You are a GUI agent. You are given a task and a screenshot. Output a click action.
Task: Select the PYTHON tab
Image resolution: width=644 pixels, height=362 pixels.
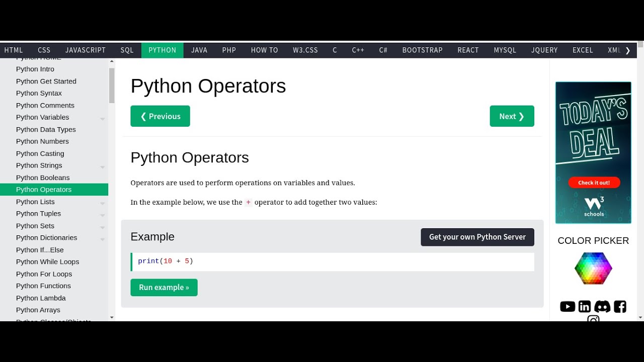[x=163, y=50]
